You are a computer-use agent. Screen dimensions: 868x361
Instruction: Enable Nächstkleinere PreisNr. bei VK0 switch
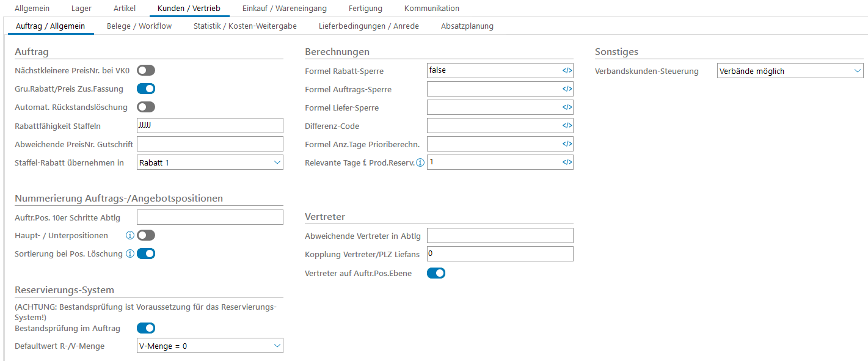146,70
